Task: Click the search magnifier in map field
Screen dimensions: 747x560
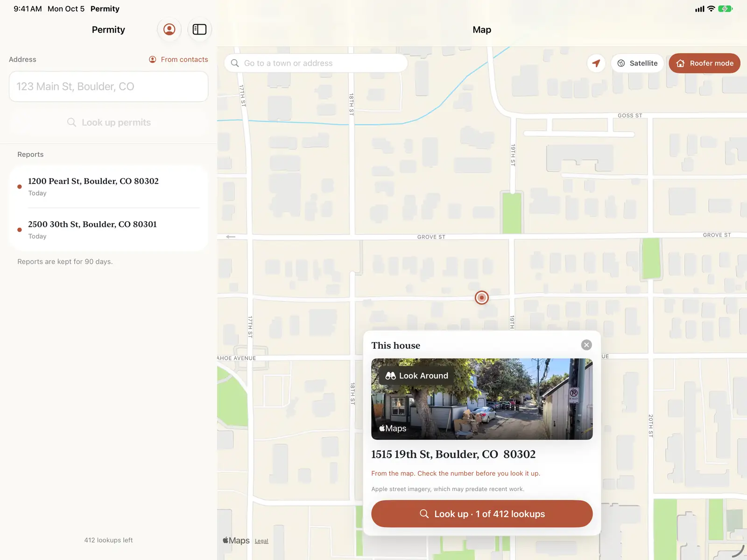Action: (x=235, y=63)
